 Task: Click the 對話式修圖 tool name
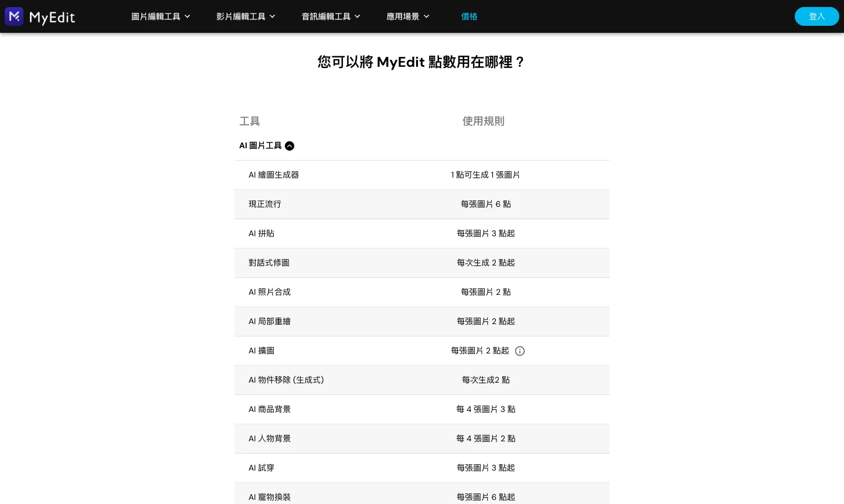click(x=269, y=263)
